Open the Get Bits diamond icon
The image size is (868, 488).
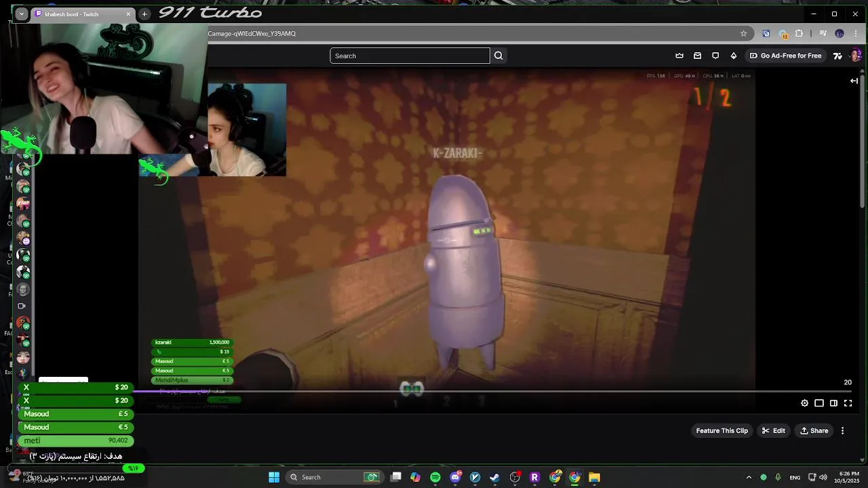733,56
